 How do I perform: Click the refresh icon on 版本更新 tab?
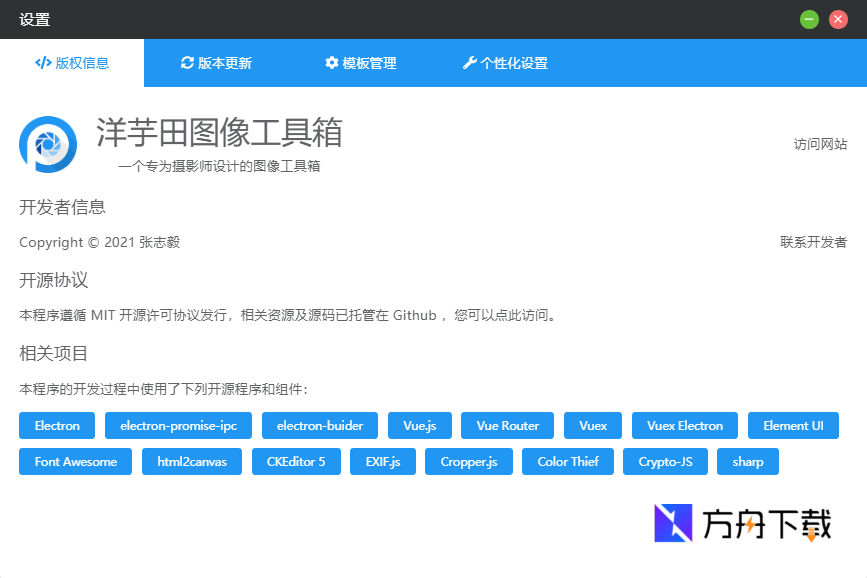[189, 62]
